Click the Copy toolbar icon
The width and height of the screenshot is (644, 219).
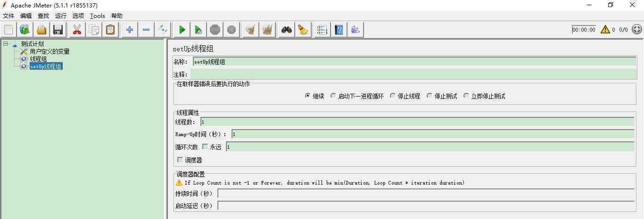point(94,30)
